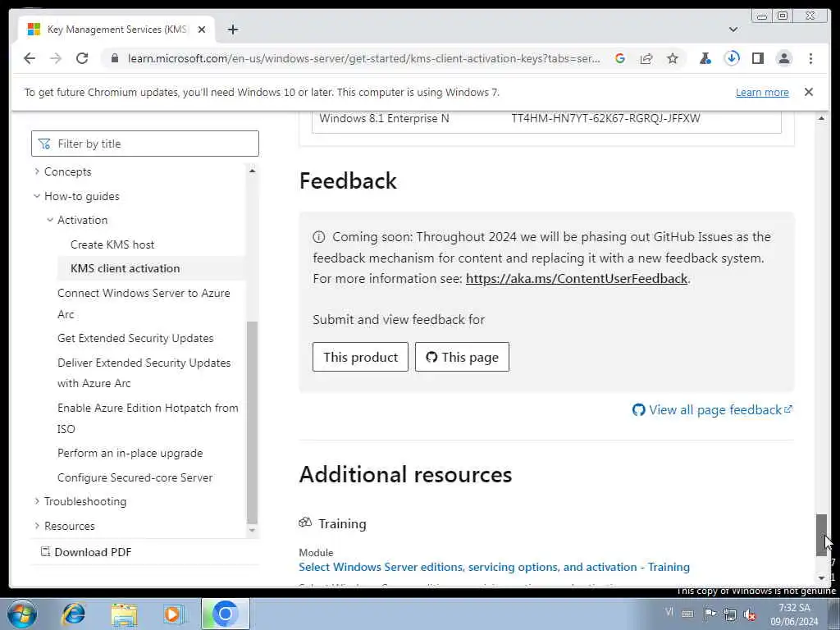Screen dimensions: 840x630
Task: Dismiss the Chromium update notification
Action: click(x=808, y=92)
